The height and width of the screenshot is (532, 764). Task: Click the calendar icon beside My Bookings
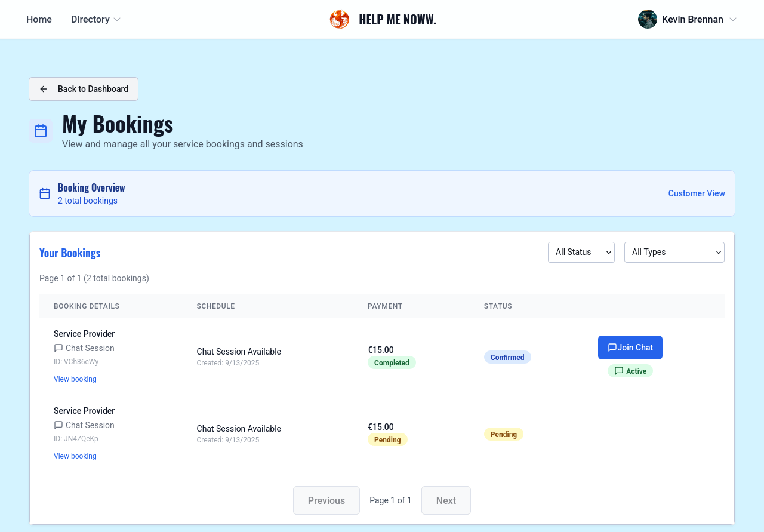[x=41, y=131]
